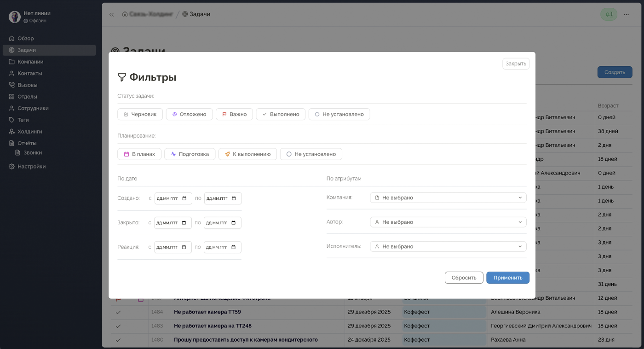
Task: Toggle the Важно status filter
Action: click(x=234, y=114)
